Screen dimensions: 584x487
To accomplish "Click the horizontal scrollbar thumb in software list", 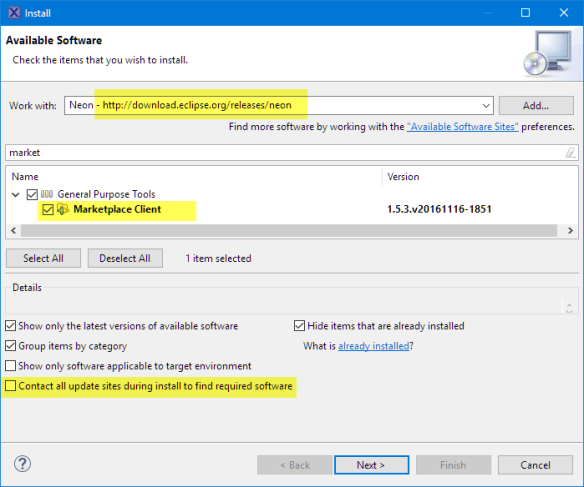I will click(289, 230).
